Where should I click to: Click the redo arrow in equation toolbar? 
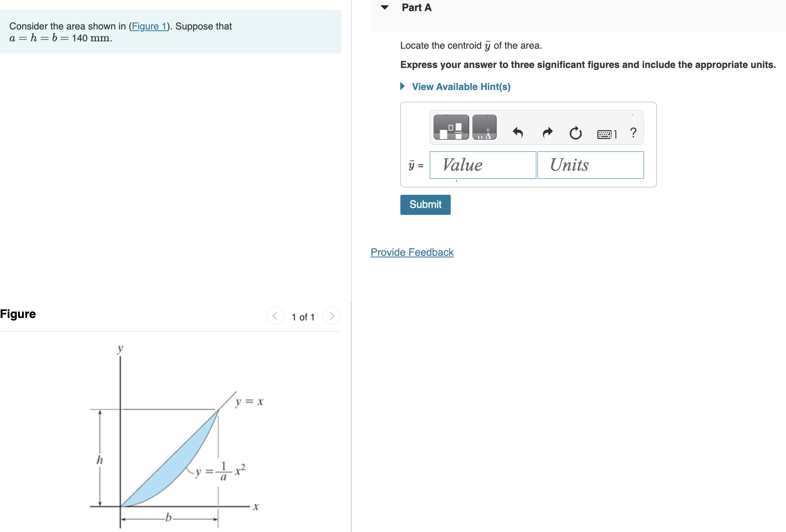[x=547, y=133]
